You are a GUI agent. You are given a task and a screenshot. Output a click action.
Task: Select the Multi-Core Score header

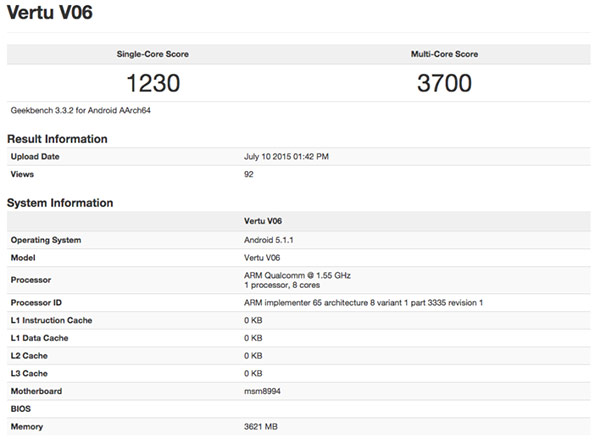444,54
